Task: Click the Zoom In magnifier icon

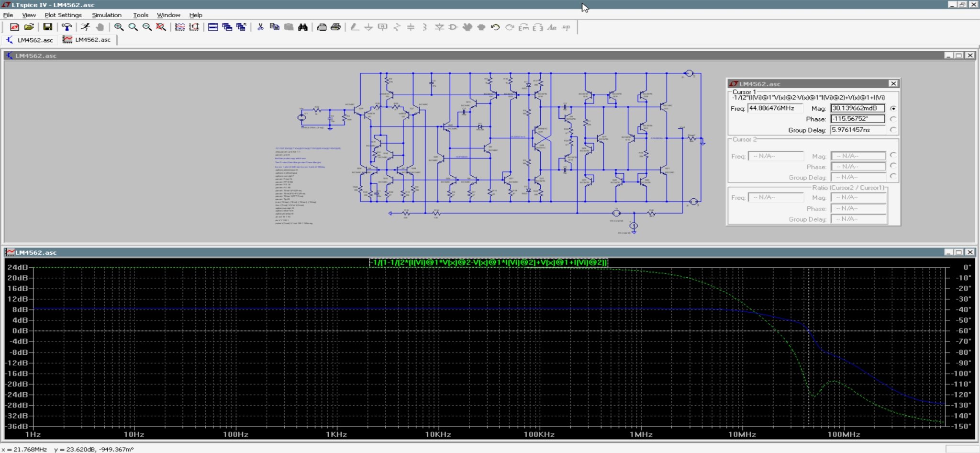Action: point(119,27)
